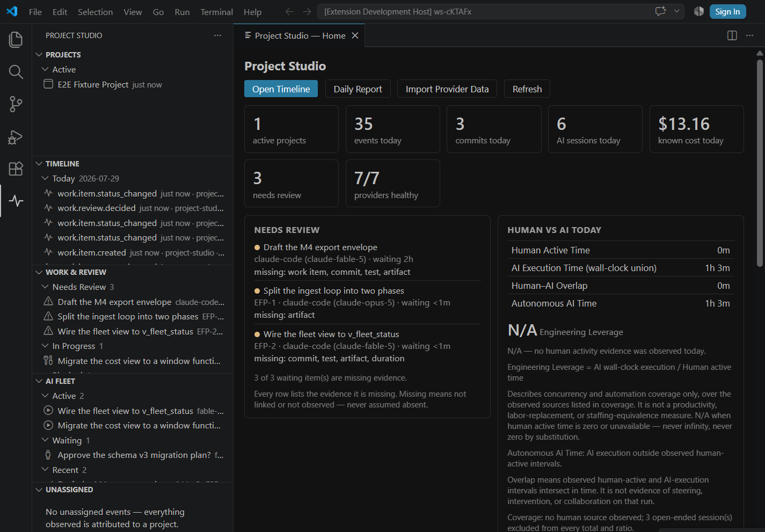Click the '7/7 providers healthy' card
The image size is (765, 532).
[392, 183]
